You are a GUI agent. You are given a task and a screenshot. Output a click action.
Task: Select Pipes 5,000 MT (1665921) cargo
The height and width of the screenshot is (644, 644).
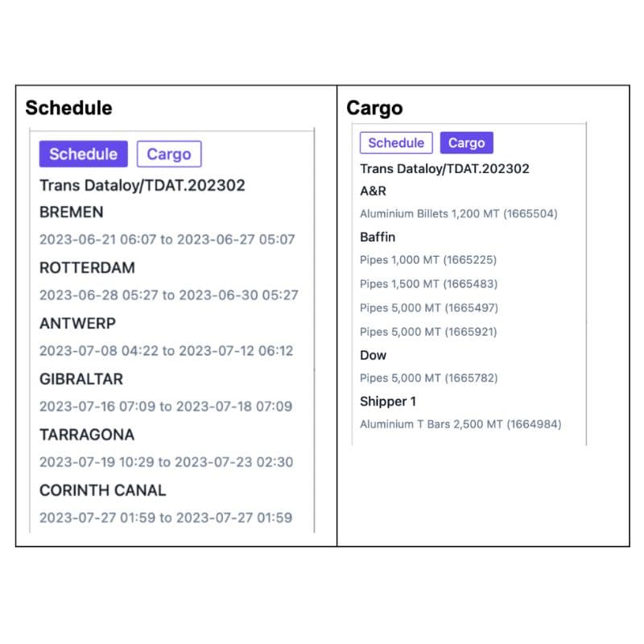(428, 332)
